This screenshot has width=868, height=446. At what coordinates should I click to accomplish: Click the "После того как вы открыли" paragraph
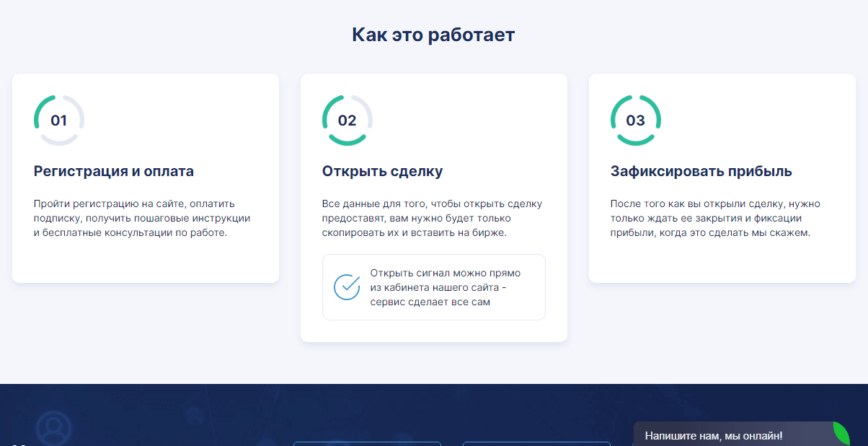pyautogui.click(x=714, y=218)
